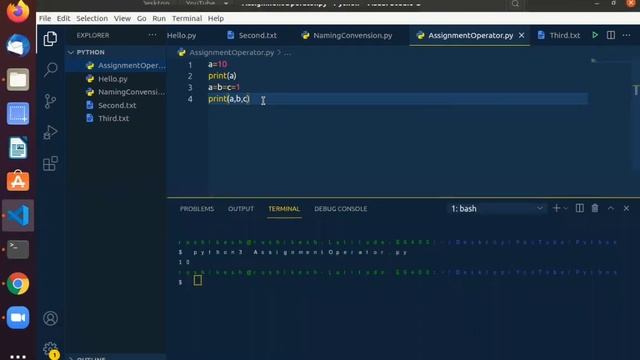Show the OUTPUT panel tab
Viewport: 640px width, 360px height.
[241, 209]
